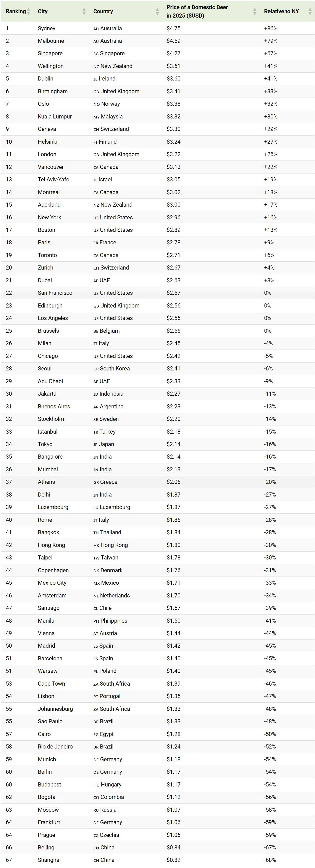This screenshot has height=868, width=315.
Task: Click the $1.06 price in the Prague row
Action: coord(173,835)
